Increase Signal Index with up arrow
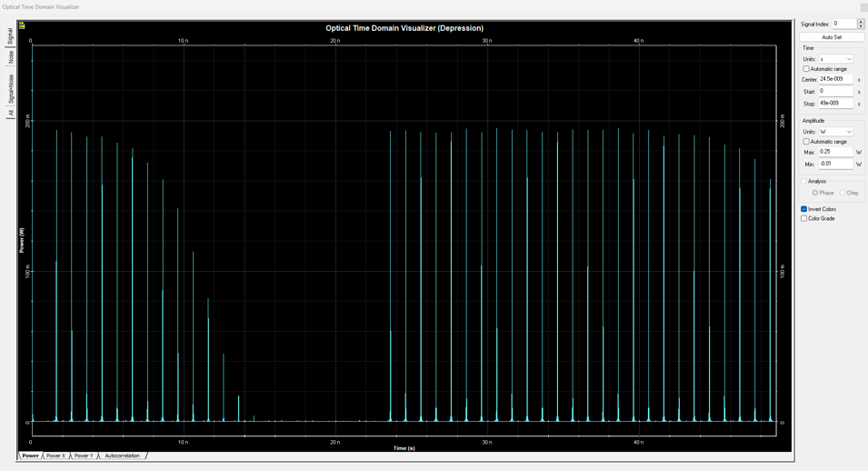The width and height of the screenshot is (868, 471). point(861,22)
